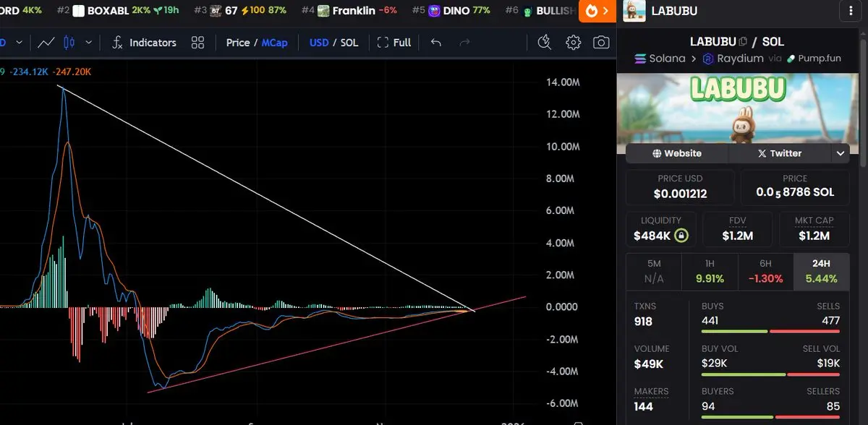
Task: Select the candlestick chart type icon
Action: pyautogui.click(x=69, y=43)
